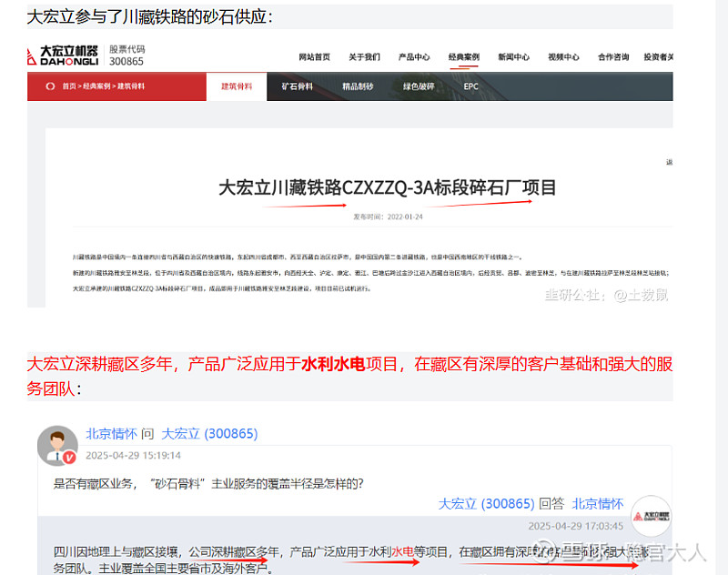Switch to the 绿色破碎 tab
Image resolution: width=728 pixels, height=575 pixels.
point(419,86)
